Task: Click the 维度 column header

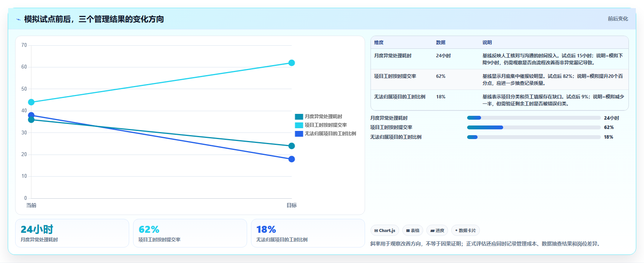Action: [x=379, y=43]
